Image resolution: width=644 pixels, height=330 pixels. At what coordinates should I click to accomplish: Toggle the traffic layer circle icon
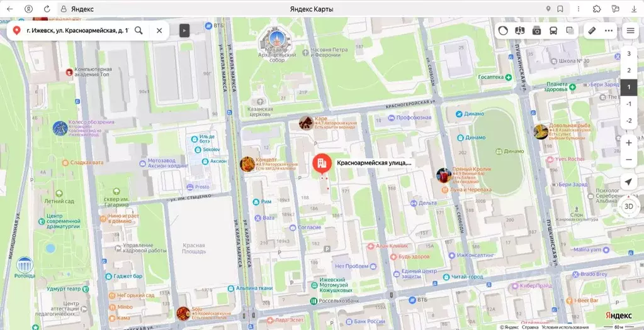[x=504, y=30]
